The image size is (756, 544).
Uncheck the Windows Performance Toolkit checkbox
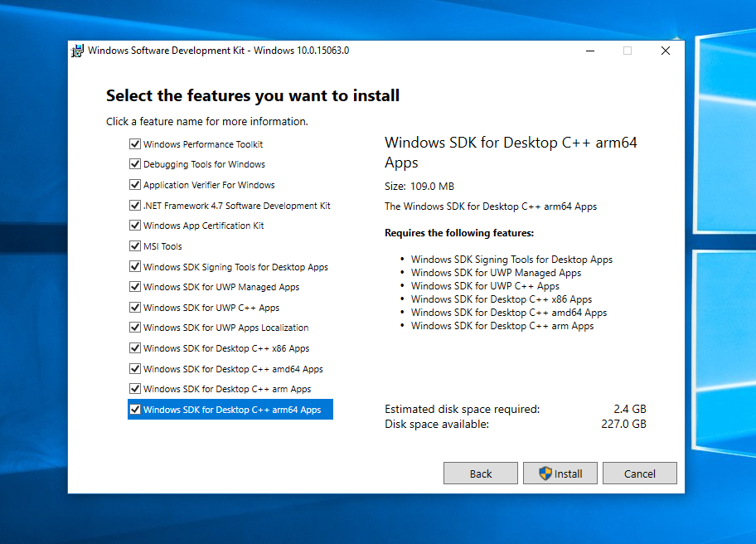click(135, 144)
